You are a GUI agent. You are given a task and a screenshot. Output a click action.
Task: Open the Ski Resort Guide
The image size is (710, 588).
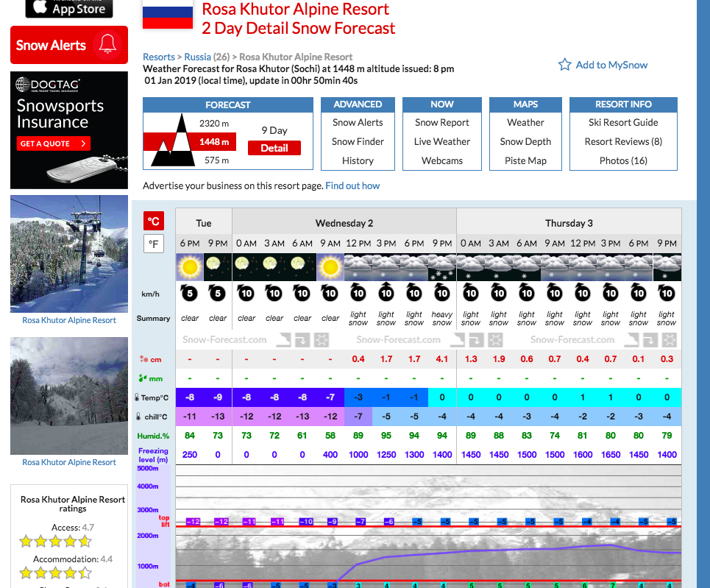(623, 122)
